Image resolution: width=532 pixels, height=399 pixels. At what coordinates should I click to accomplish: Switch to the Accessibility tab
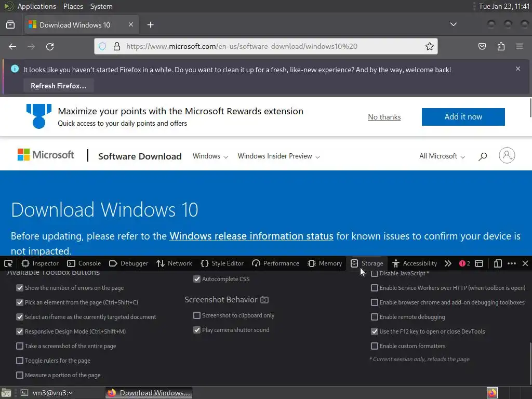click(x=415, y=263)
